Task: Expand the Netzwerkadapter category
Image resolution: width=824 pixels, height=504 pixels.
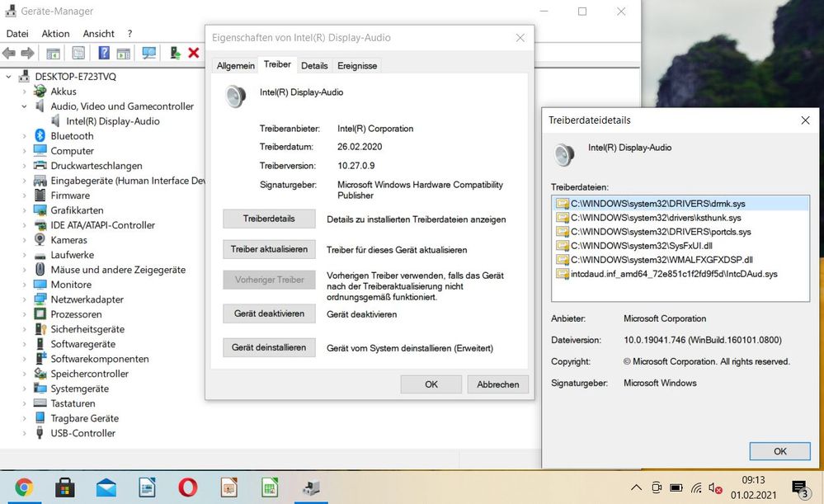Action: (25, 299)
